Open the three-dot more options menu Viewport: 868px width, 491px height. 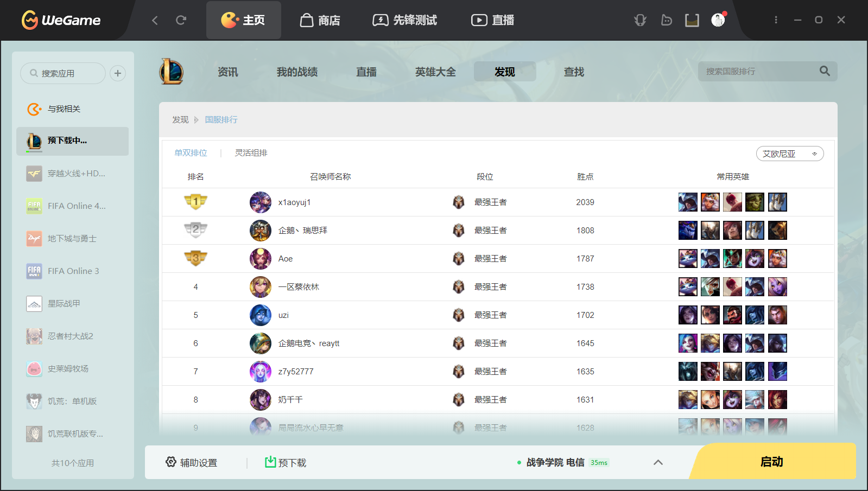click(776, 20)
